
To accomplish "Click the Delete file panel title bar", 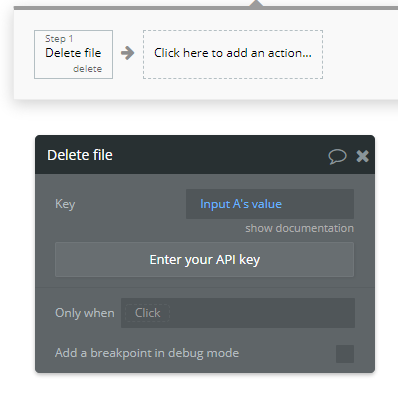I will coord(205,155).
